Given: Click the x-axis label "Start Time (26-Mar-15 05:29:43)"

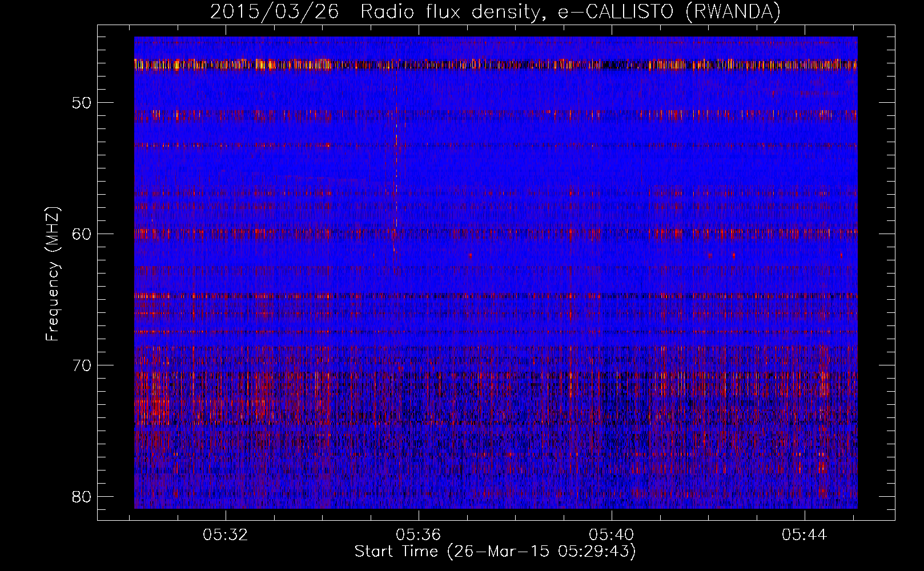Looking at the screenshot, I should [495, 552].
